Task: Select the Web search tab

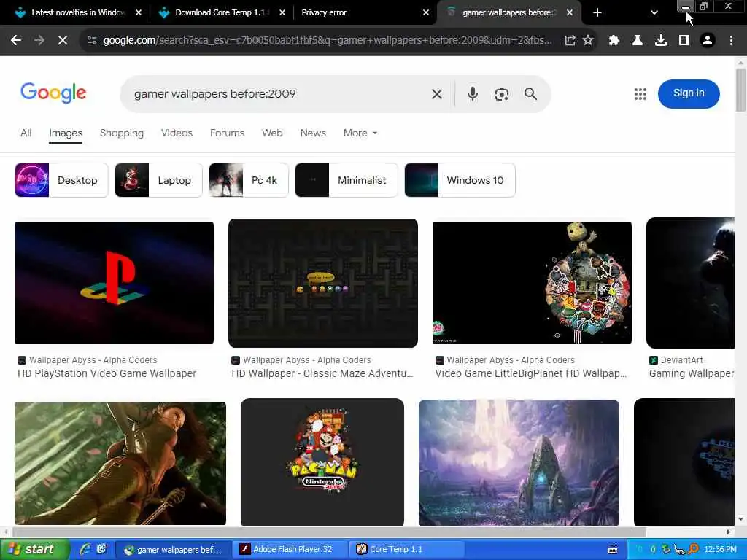Action: point(272,133)
